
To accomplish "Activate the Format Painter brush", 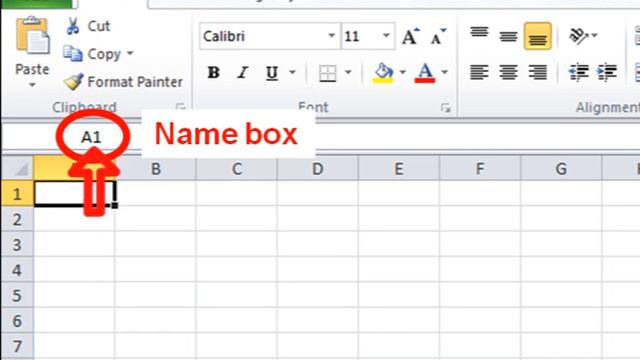I will pyautogui.click(x=73, y=82).
